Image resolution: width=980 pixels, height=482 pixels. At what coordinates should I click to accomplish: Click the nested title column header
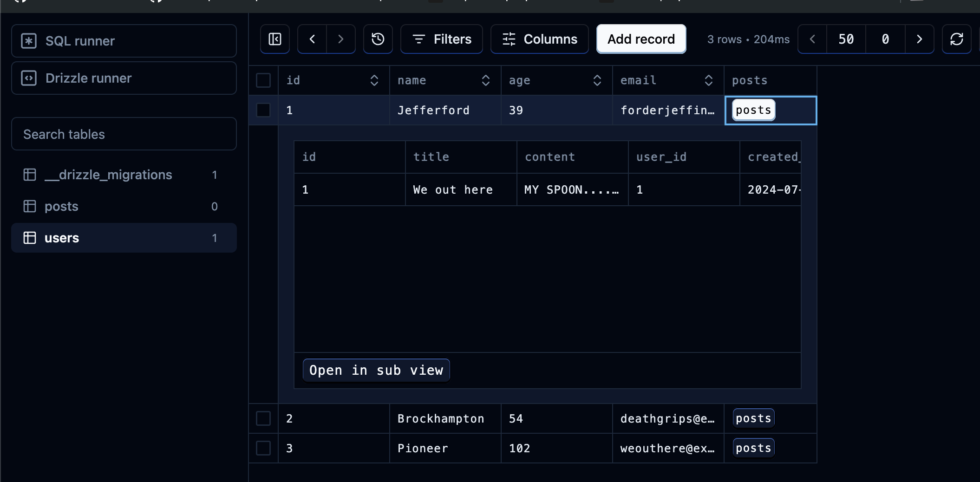[461, 157]
